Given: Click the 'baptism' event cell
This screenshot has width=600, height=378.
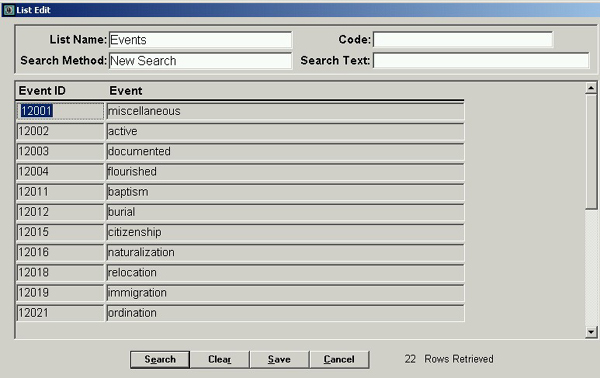Looking at the screenshot, I should click(285, 192).
